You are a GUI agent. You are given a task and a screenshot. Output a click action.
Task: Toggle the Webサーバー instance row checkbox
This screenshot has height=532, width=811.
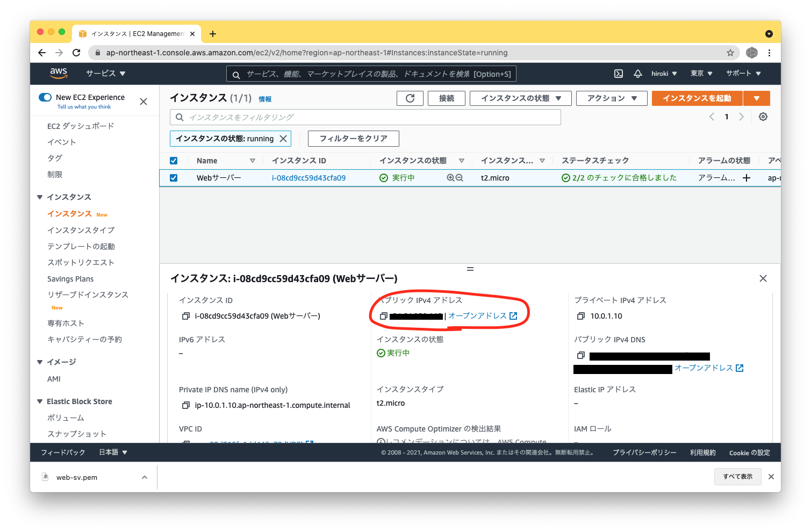(174, 177)
